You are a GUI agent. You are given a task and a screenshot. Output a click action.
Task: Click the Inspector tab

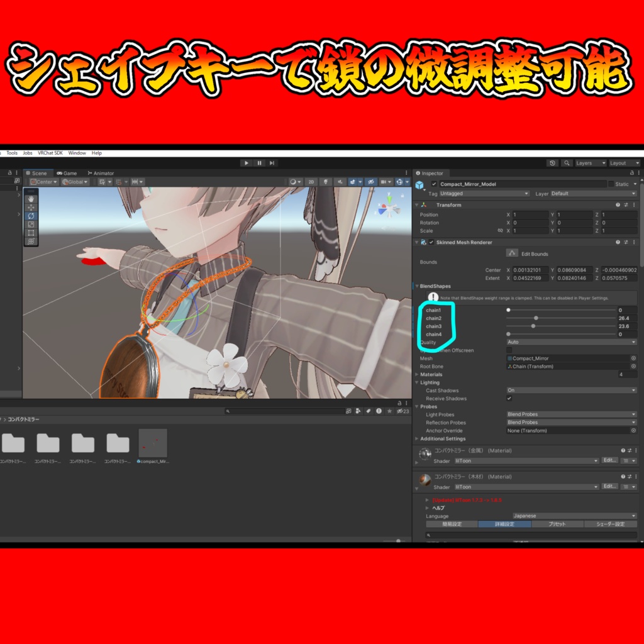click(x=430, y=174)
